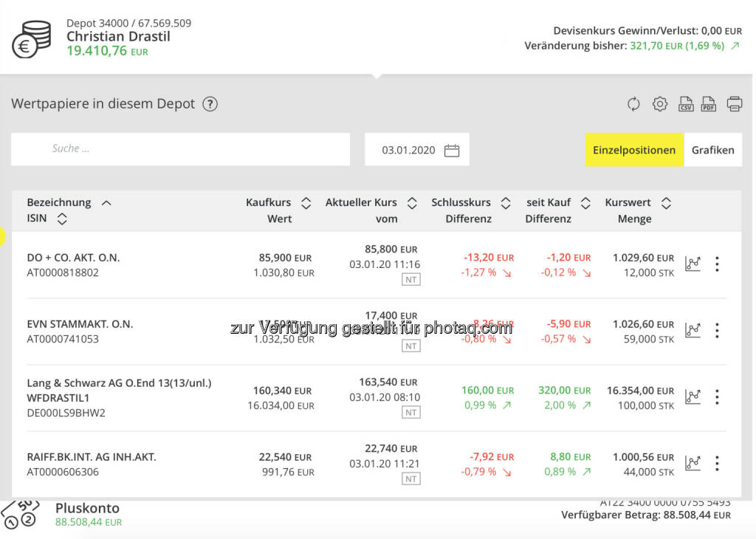Export positions as PDF file
This screenshot has height=539, width=756.
[x=709, y=104]
